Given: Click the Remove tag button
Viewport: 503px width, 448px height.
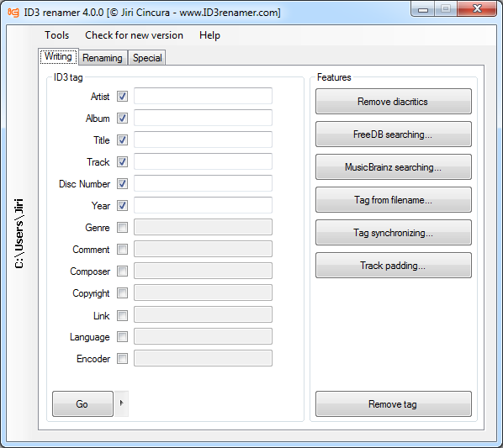Looking at the screenshot, I should point(394,403).
